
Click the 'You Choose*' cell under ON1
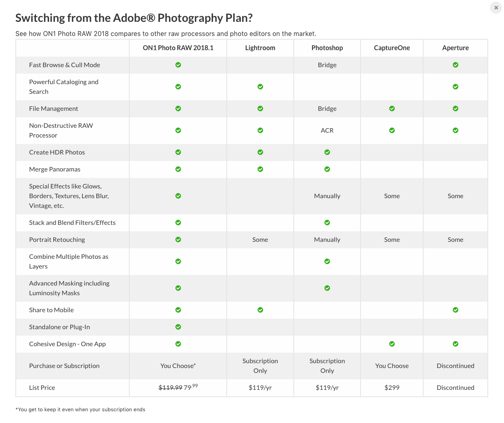point(178,366)
